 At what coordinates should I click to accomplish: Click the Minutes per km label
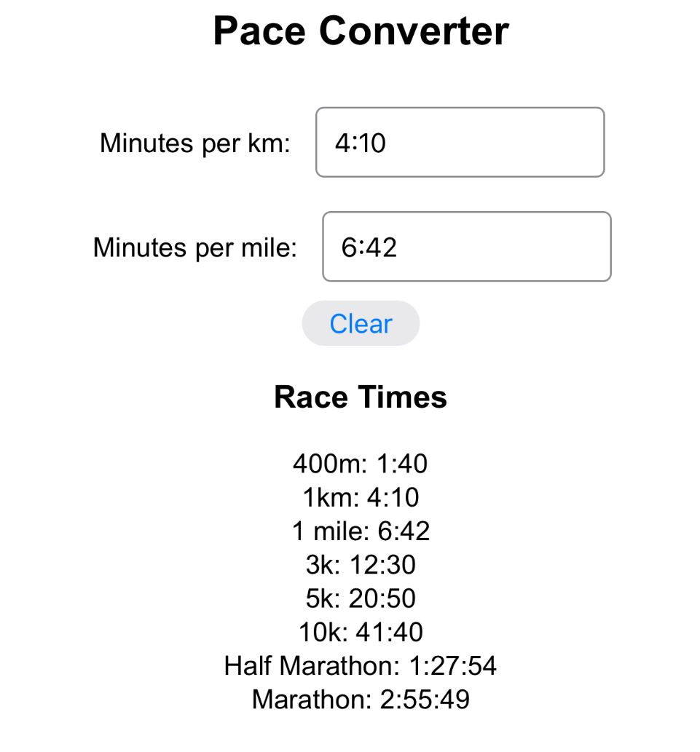(x=193, y=143)
